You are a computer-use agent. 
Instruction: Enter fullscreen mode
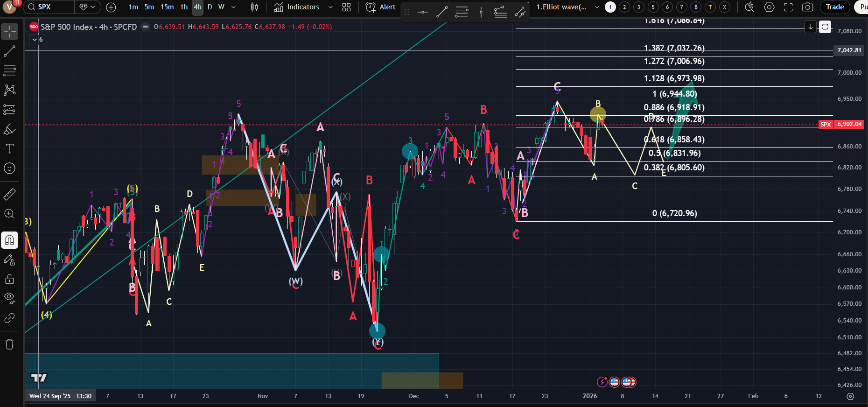click(x=788, y=7)
